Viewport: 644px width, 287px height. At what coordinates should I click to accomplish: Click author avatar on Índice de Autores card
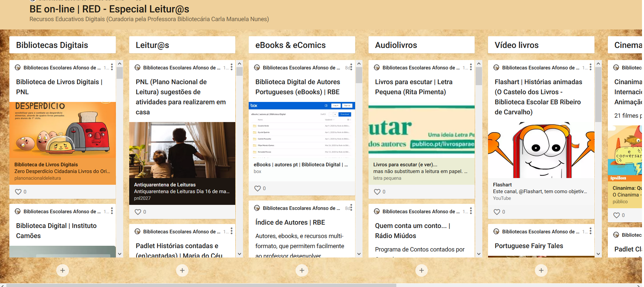click(x=257, y=208)
